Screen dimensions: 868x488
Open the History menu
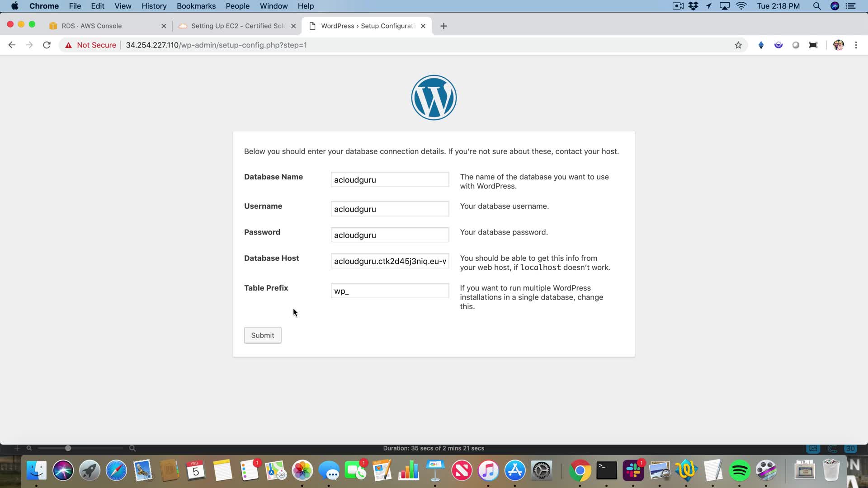click(x=154, y=6)
